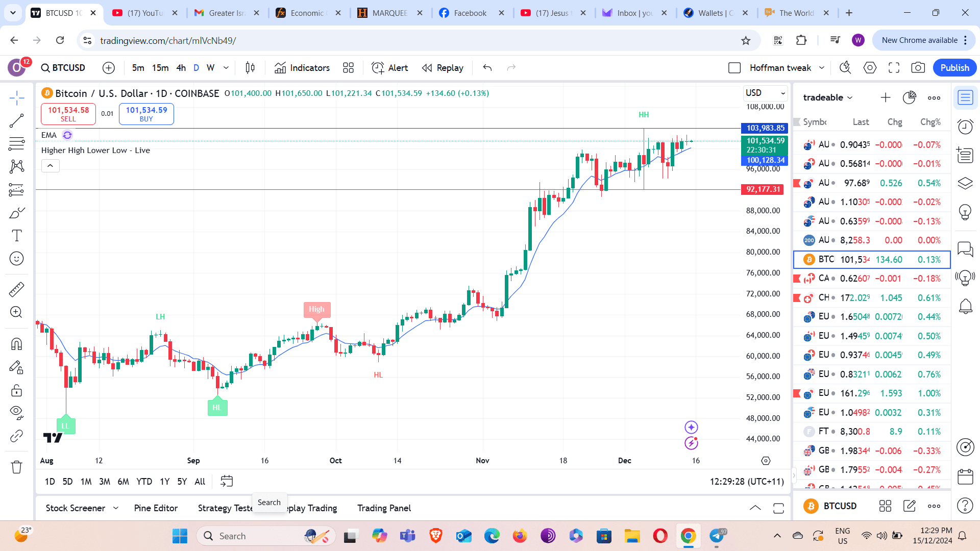Undo the last chart action
This screenshot has height=551, width=980.
click(487, 68)
